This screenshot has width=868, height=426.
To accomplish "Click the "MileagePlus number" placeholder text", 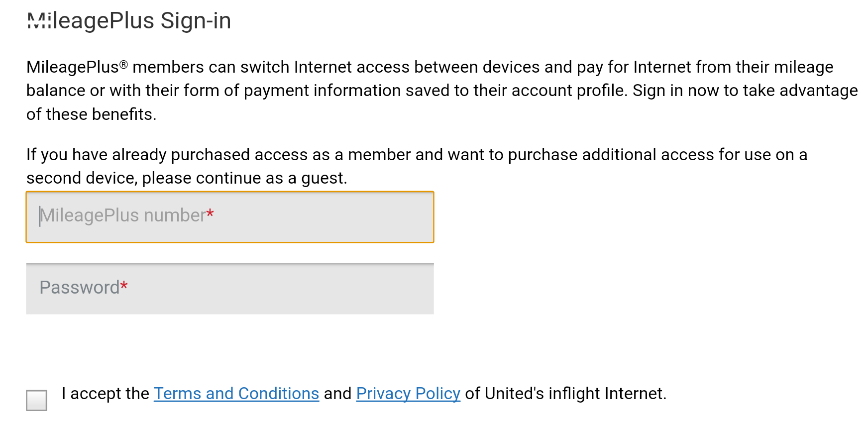I will (x=122, y=215).
